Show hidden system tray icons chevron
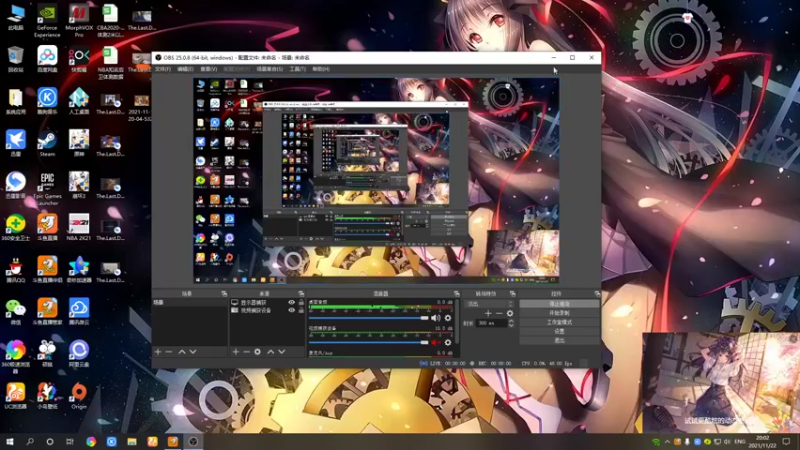 (667, 442)
